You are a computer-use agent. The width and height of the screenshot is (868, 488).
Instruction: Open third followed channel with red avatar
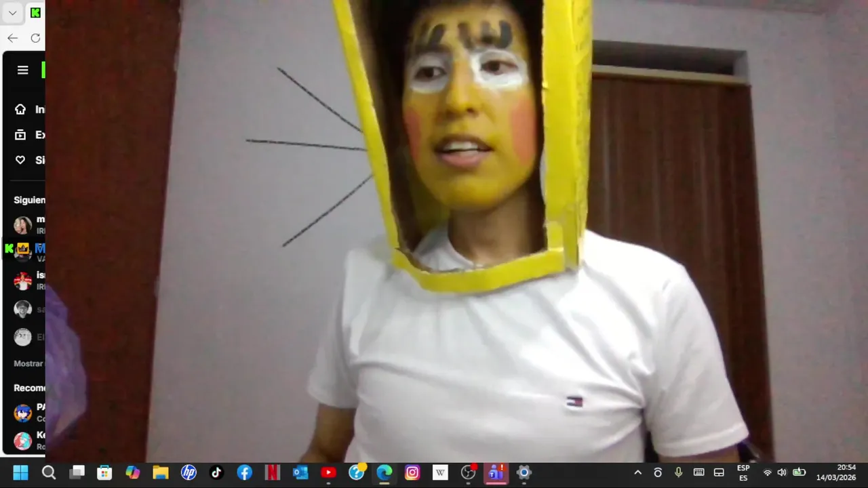pos(22,281)
